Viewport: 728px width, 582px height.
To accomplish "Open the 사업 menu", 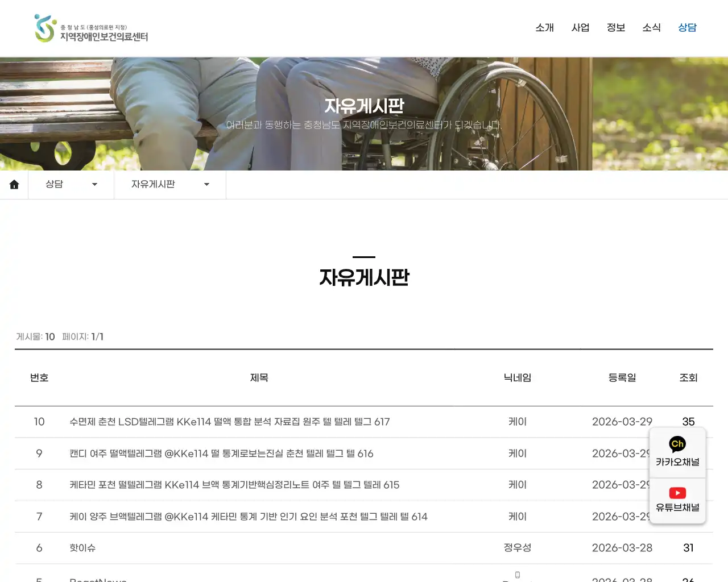I will tap(580, 27).
